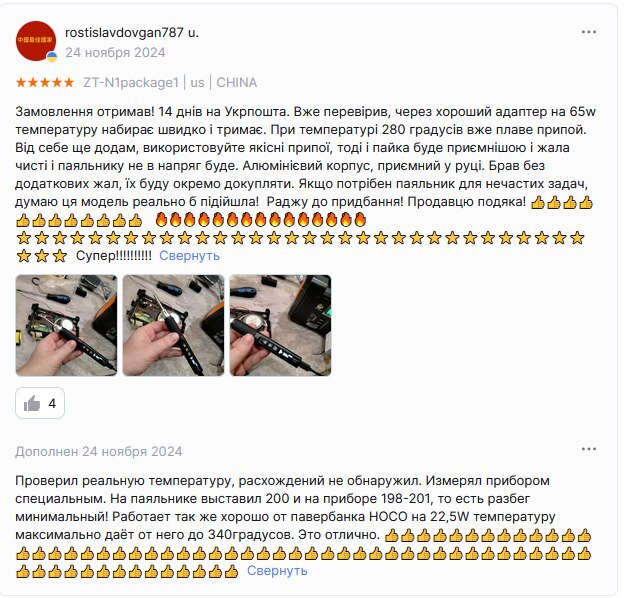Collapse the supplemented review via Свернуть
The height and width of the screenshot is (598, 624).
[277, 571]
